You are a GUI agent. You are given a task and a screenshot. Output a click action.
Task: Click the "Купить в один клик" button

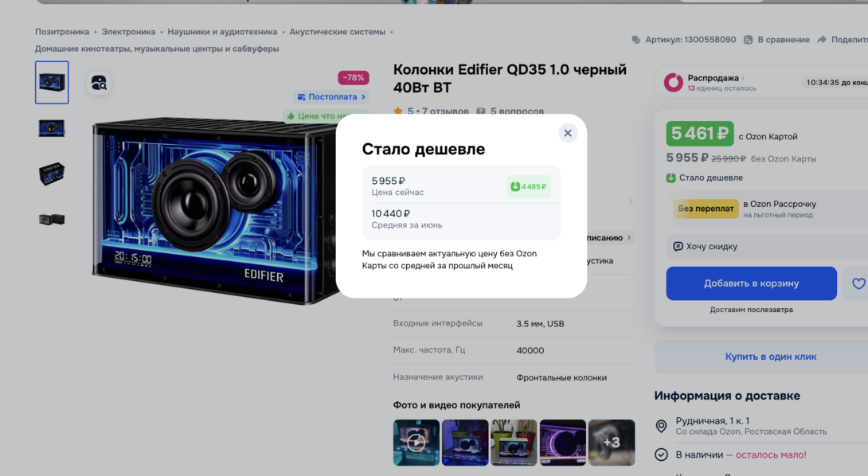(x=771, y=357)
